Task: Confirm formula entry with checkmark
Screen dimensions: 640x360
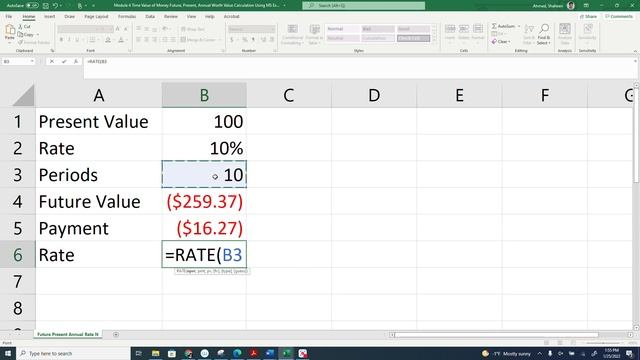Action: click(x=64, y=61)
